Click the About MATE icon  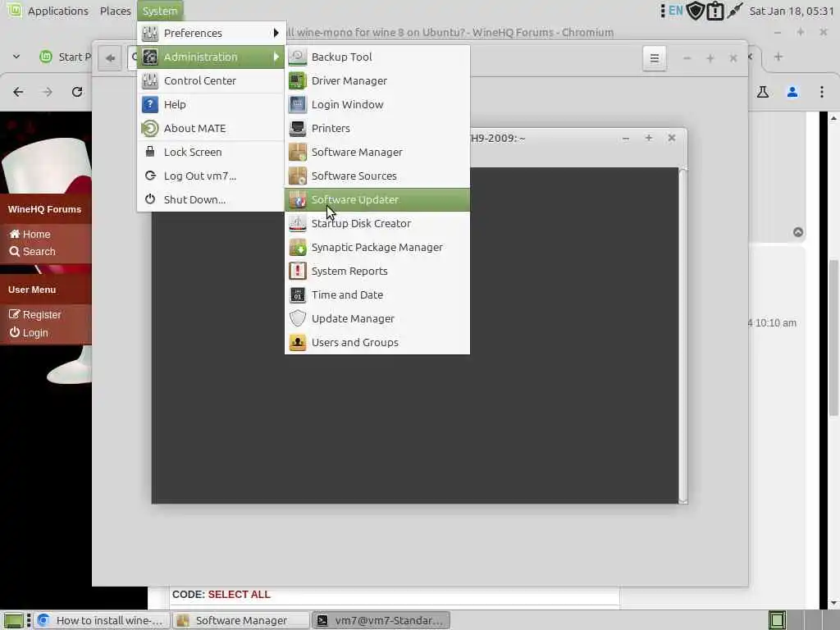[150, 128]
